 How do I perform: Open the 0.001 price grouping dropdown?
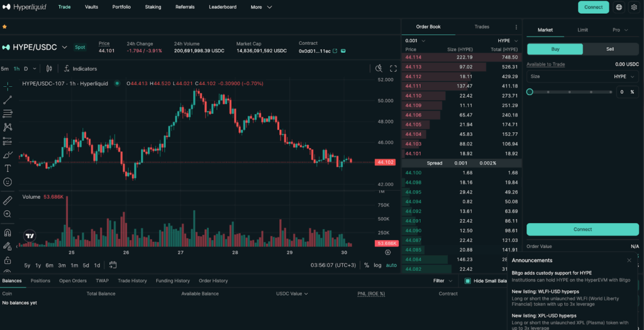tap(415, 41)
